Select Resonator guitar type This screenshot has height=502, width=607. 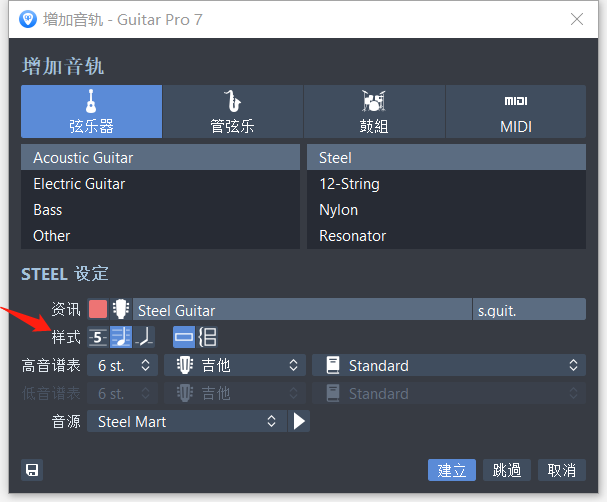pos(446,236)
